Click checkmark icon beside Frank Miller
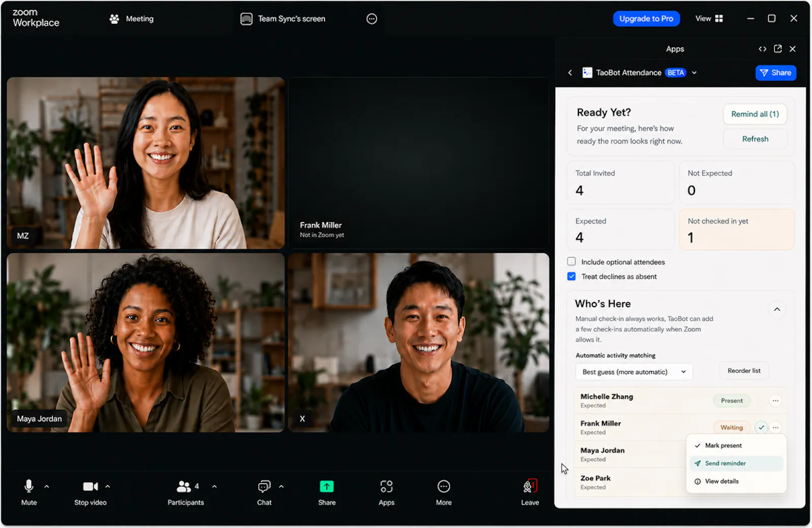 (761, 427)
